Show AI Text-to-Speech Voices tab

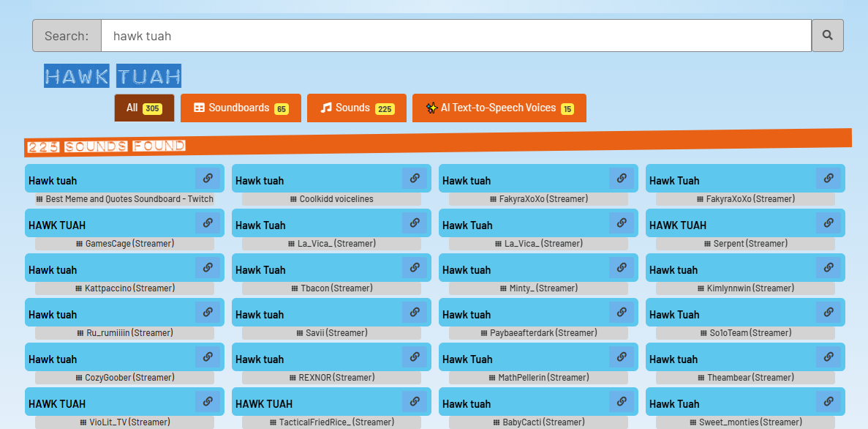(499, 108)
